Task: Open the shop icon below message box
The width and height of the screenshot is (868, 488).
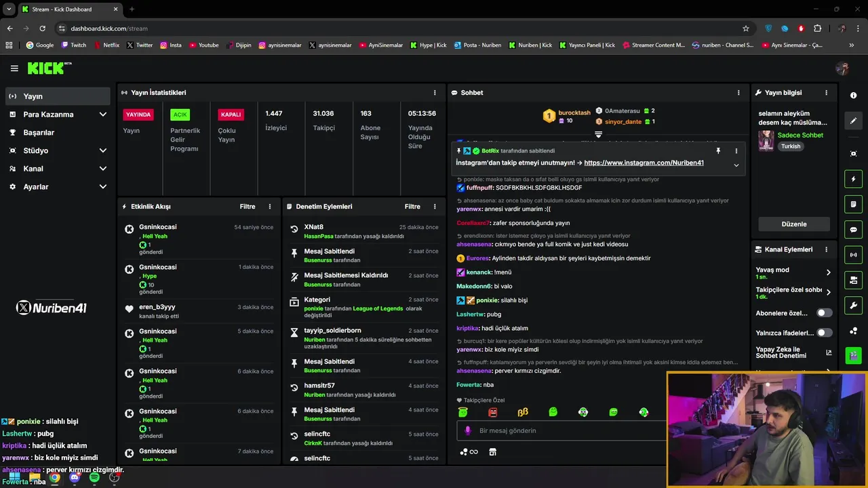Action: [x=492, y=452]
